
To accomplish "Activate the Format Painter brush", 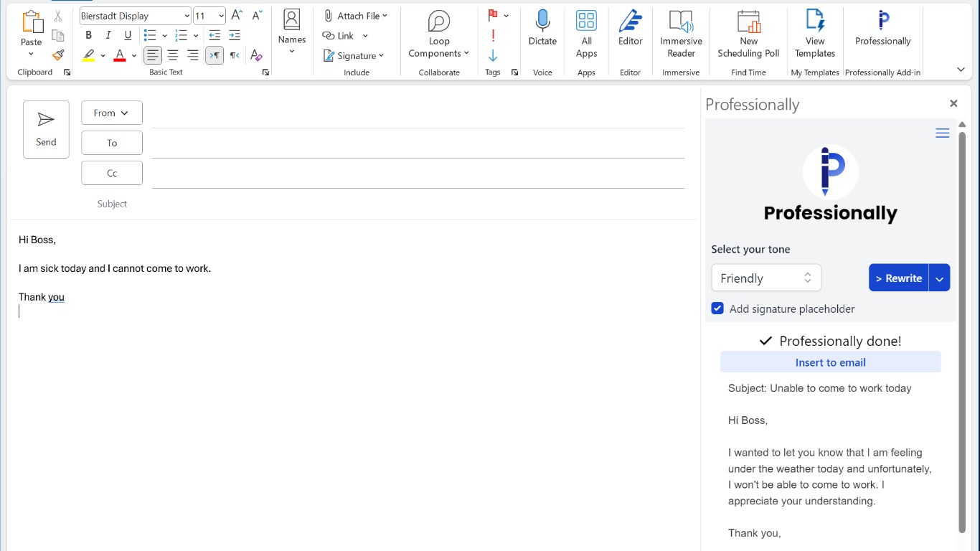I will (x=58, y=55).
